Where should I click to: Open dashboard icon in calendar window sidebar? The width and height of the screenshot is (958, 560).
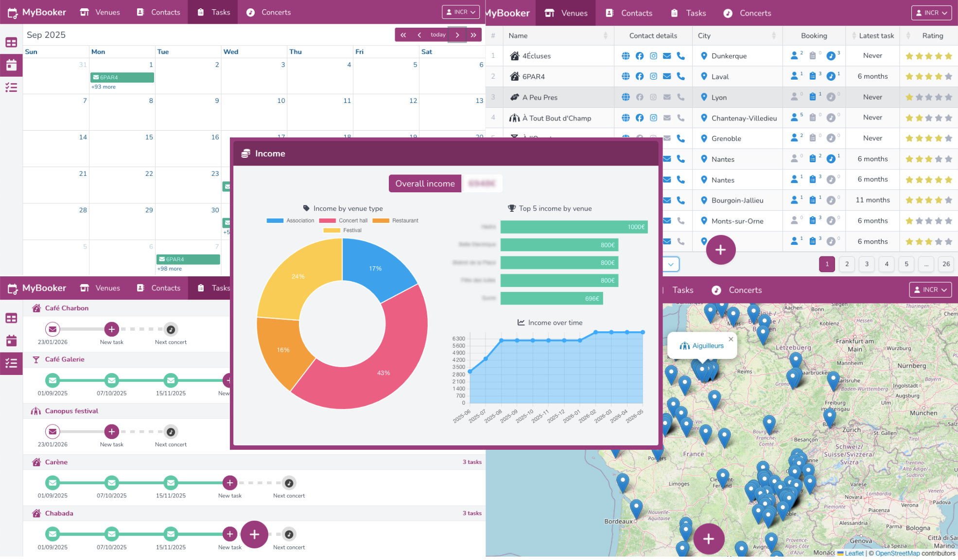(x=11, y=42)
